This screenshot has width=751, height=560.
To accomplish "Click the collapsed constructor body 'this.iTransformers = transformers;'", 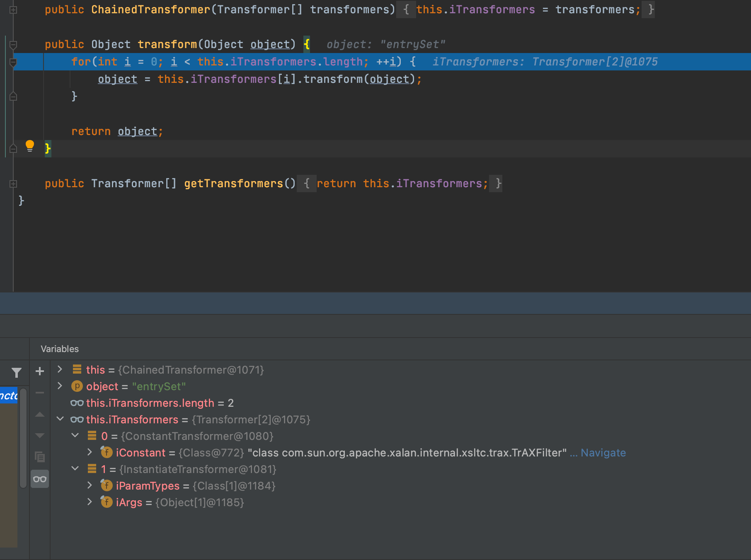I will point(528,10).
